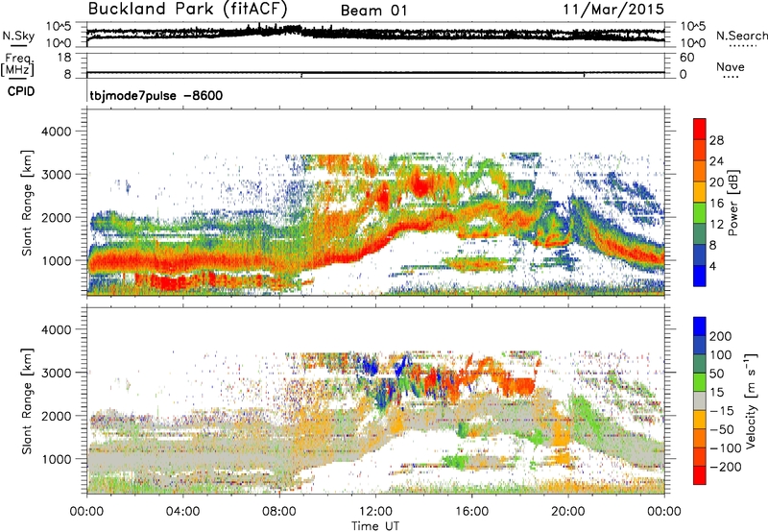The height and width of the screenshot is (532, 768).
Task: Click the "60" Nave axis tick label
Action: point(686,58)
